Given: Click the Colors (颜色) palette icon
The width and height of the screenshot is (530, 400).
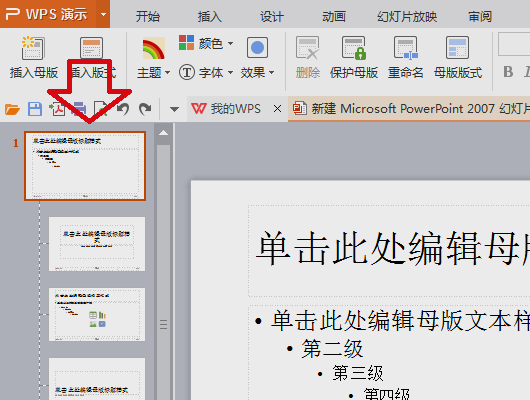Looking at the screenshot, I should [x=186, y=43].
